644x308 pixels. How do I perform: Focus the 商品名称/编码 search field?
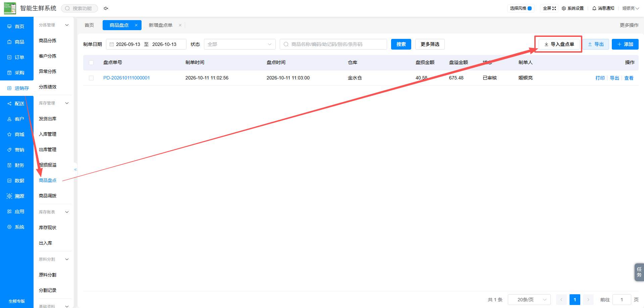(333, 44)
